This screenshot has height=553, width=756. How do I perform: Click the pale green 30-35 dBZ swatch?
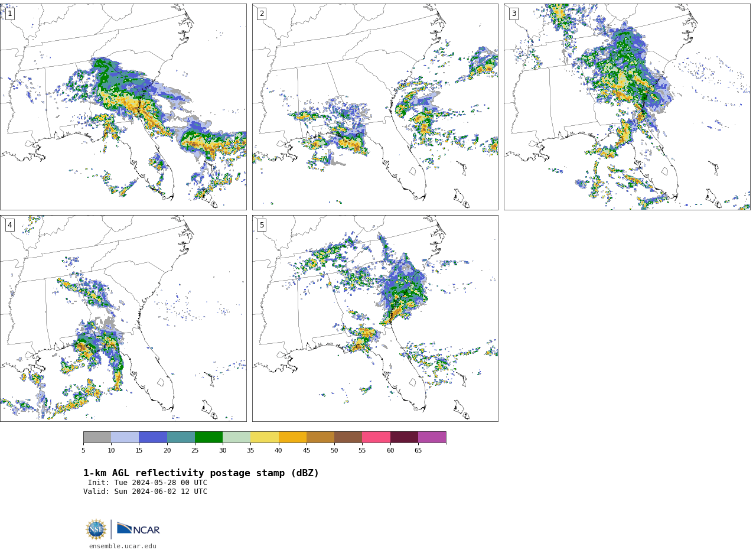pos(237,437)
